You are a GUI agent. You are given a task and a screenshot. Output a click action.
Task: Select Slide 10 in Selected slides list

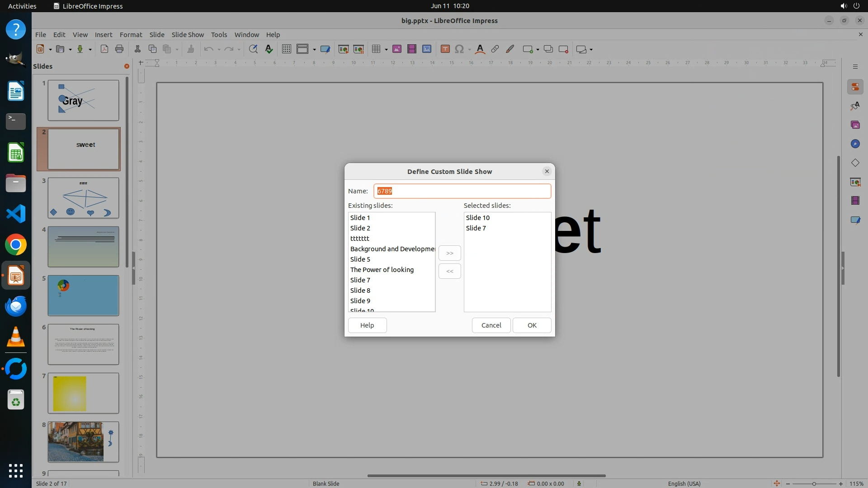[x=478, y=218]
